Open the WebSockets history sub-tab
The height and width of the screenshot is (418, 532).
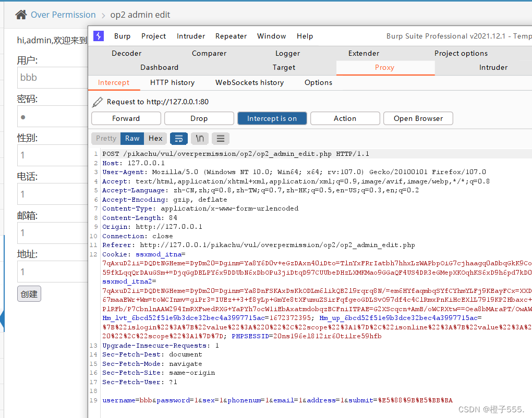tap(249, 82)
